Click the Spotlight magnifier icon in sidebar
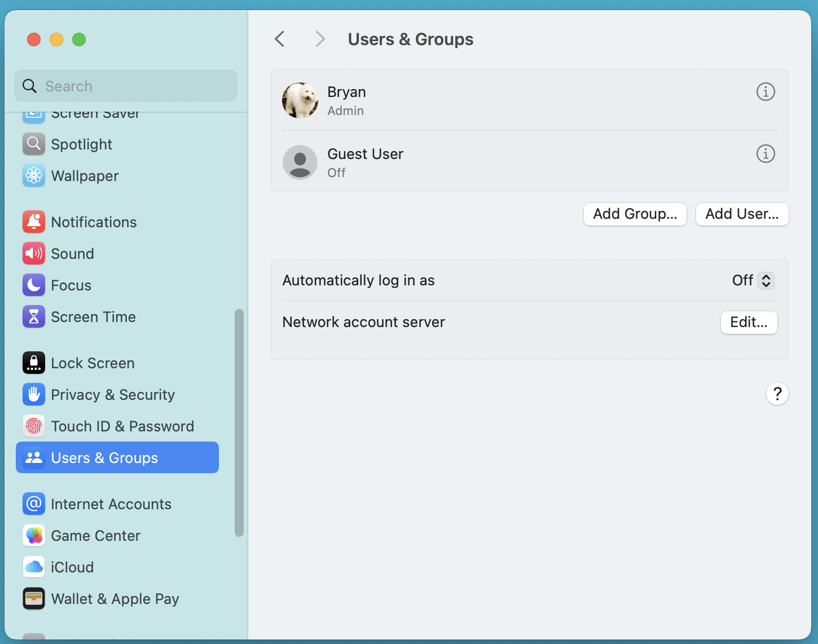 [x=34, y=144]
